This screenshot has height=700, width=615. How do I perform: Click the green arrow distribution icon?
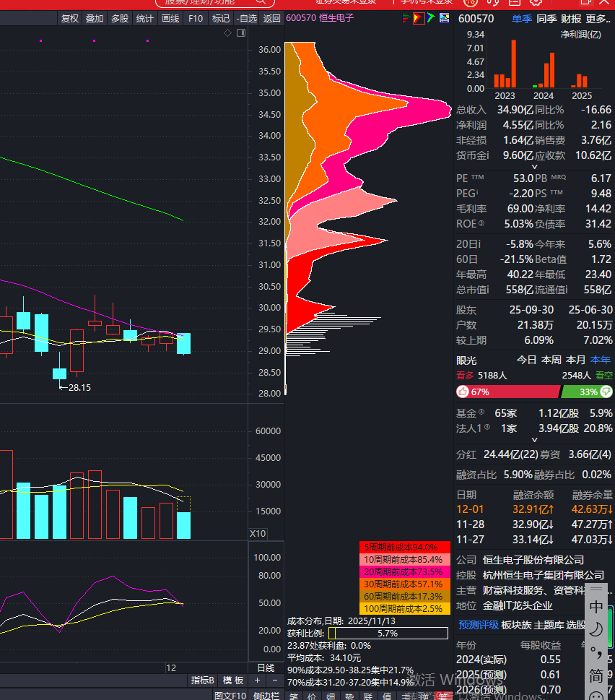click(431, 18)
